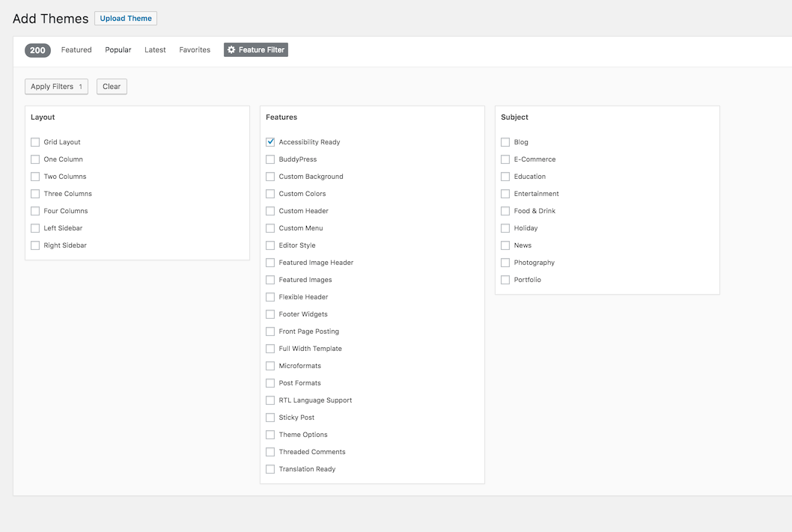The height and width of the screenshot is (532, 792).
Task: Check the Footer Widgets feature
Action: [x=270, y=314]
